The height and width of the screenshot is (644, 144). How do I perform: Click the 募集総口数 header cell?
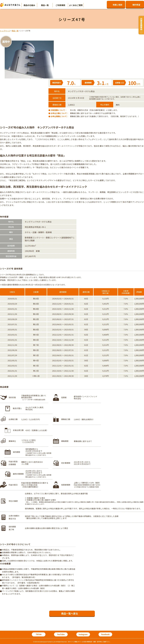click(57, 105)
